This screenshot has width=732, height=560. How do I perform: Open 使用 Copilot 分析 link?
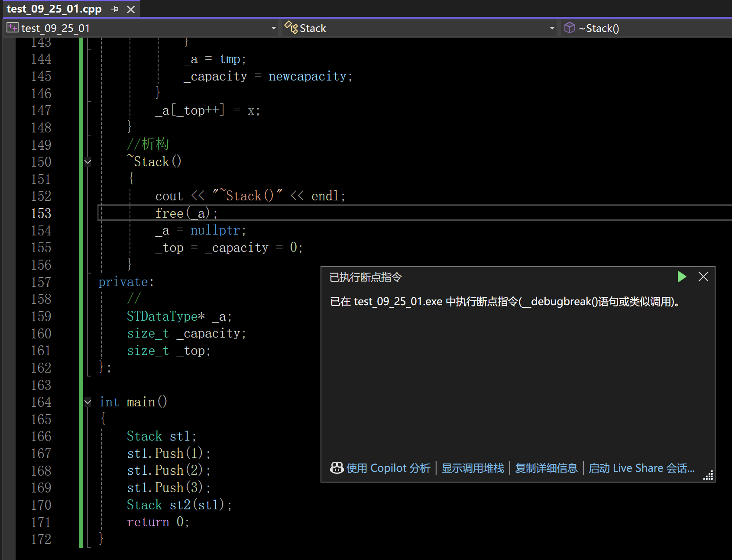388,468
